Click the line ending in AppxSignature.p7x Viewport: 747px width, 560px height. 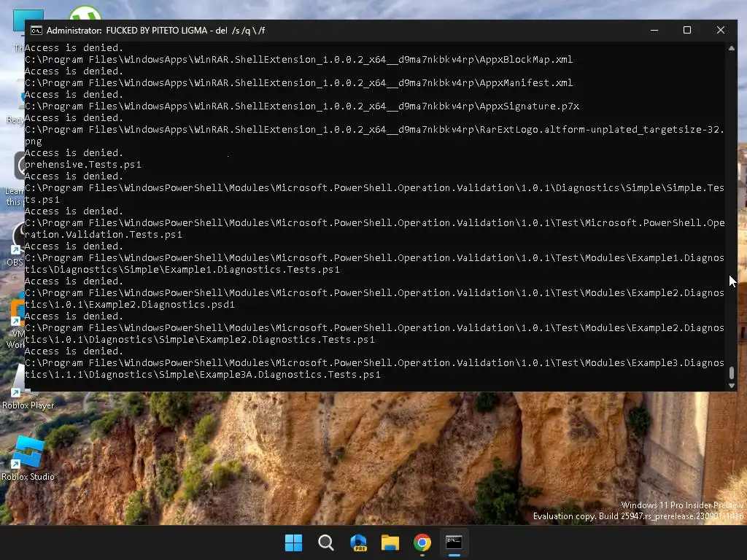coord(302,106)
